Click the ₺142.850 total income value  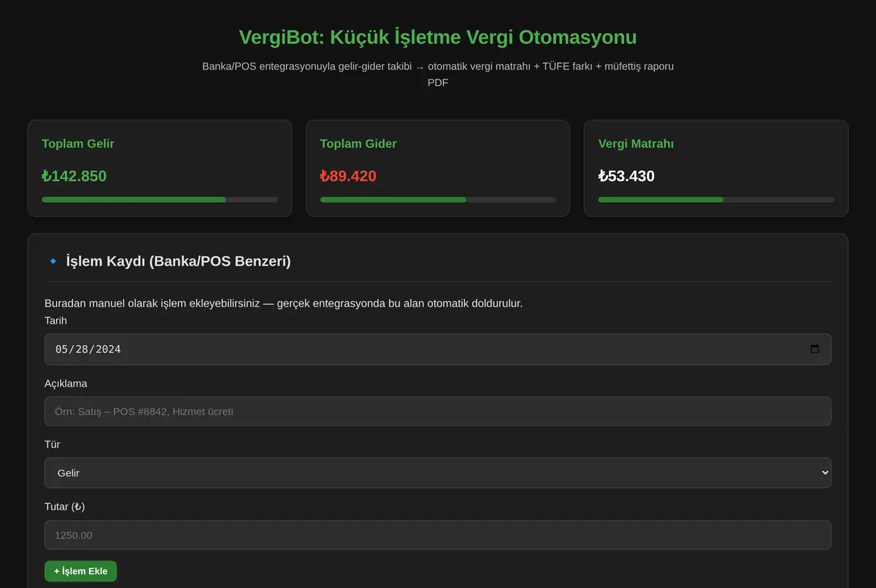pos(74,176)
